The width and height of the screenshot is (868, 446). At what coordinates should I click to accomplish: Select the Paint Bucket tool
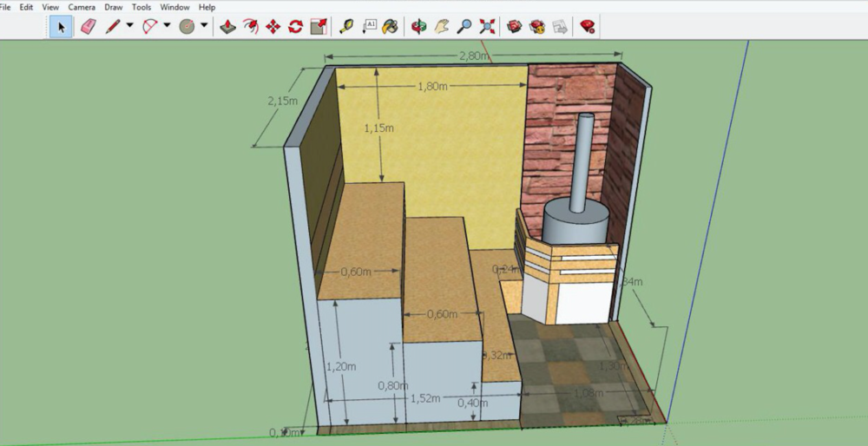coord(391,26)
